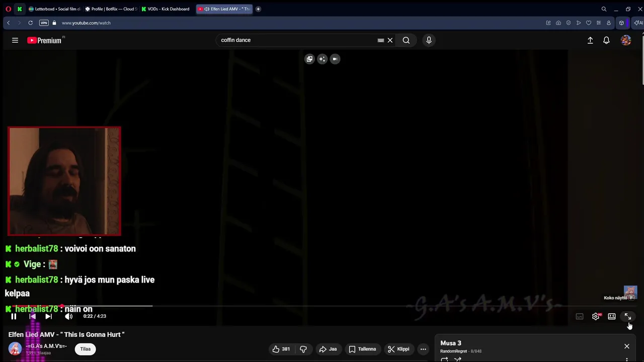Open edit/pinboard icon in address bar
Viewport: 644px width, 362px height.
click(x=548, y=23)
